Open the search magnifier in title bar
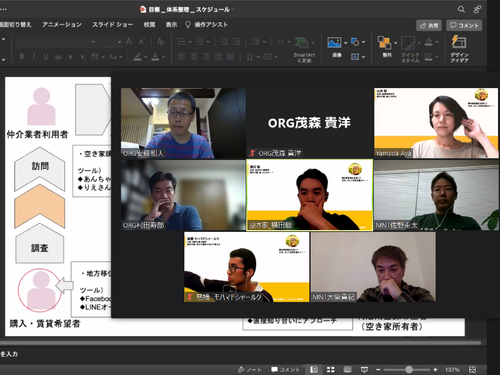Screen dimensions: 500x375 (461, 9)
